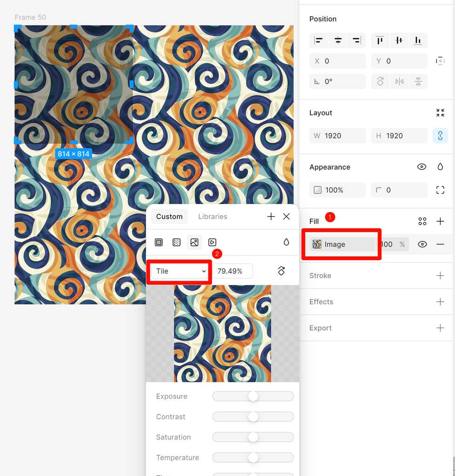The width and height of the screenshot is (455, 476).
Task: Toggle constrain proportions lock
Action: (x=440, y=136)
